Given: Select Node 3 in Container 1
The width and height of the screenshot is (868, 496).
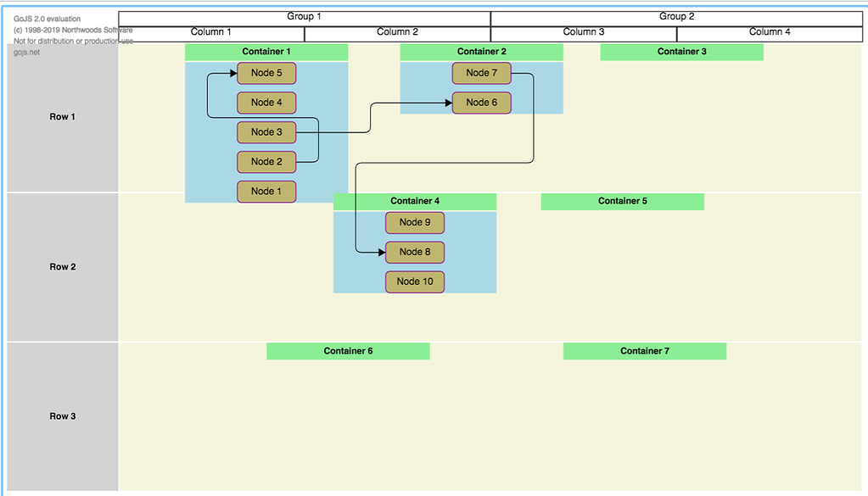Looking at the screenshot, I should (266, 132).
